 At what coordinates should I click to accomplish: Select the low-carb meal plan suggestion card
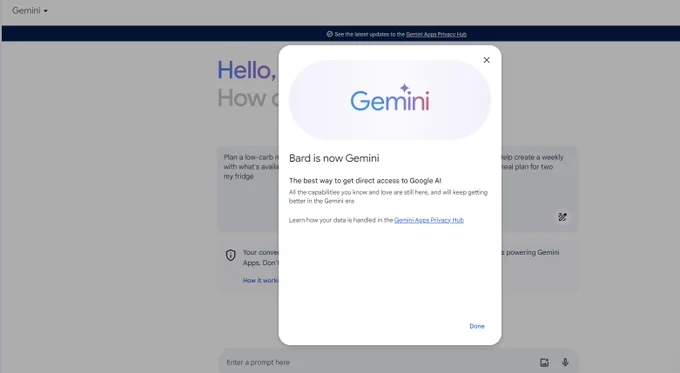tap(248, 189)
